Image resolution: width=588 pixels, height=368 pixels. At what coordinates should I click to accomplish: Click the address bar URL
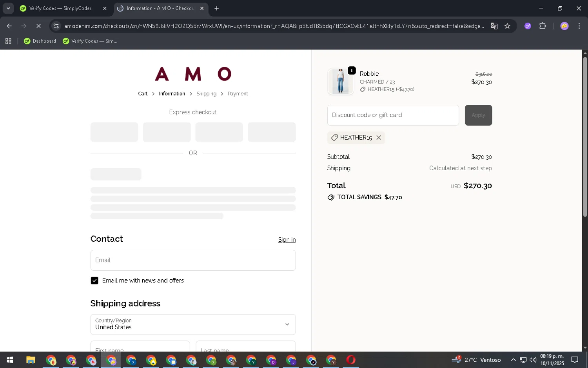tap(274, 26)
